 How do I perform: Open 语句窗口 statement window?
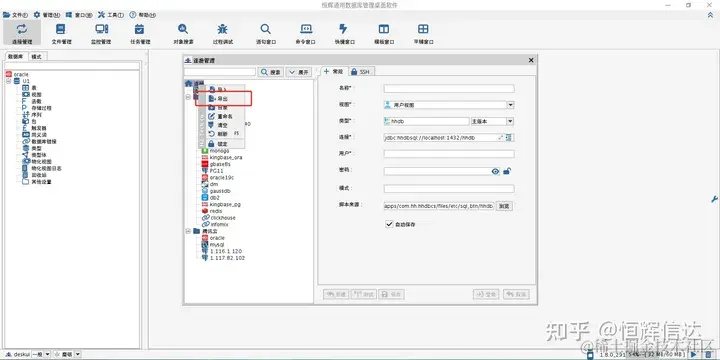pyautogui.click(x=265, y=33)
